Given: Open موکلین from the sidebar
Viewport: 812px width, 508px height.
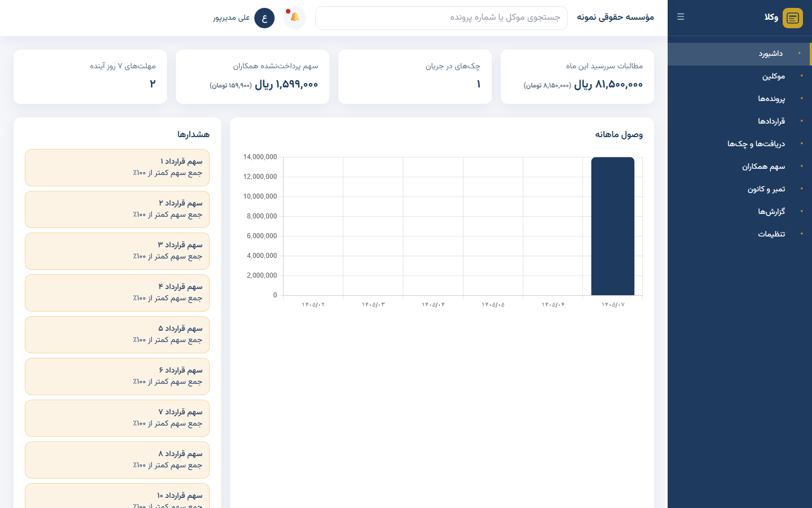Looking at the screenshot, I should (x=740, y=76).
